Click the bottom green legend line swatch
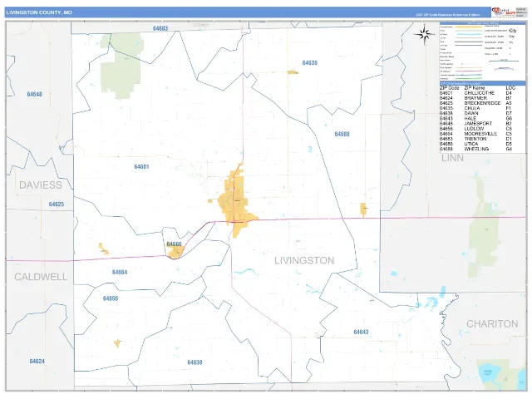Viewport: 532px width, 399px height. tap(468, 78)
